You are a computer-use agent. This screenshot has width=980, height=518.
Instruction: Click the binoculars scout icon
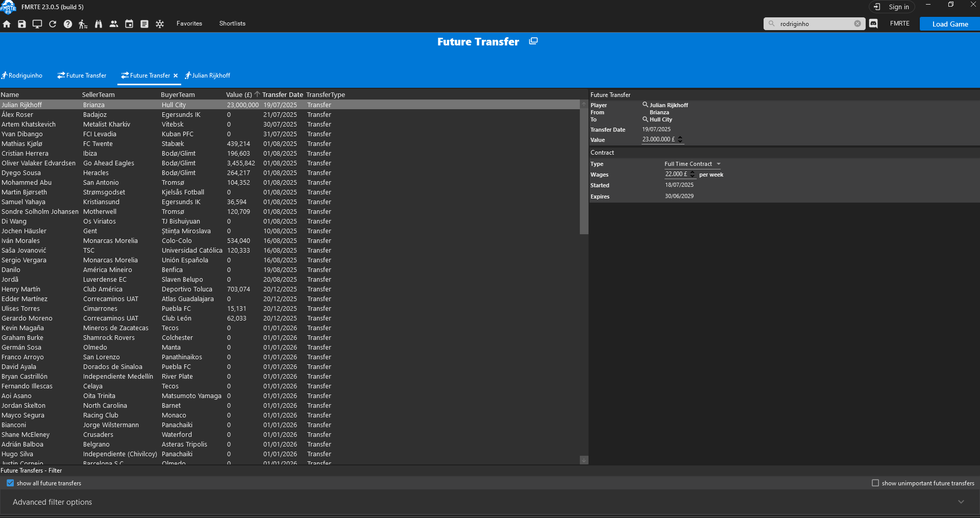pos(99,24)
